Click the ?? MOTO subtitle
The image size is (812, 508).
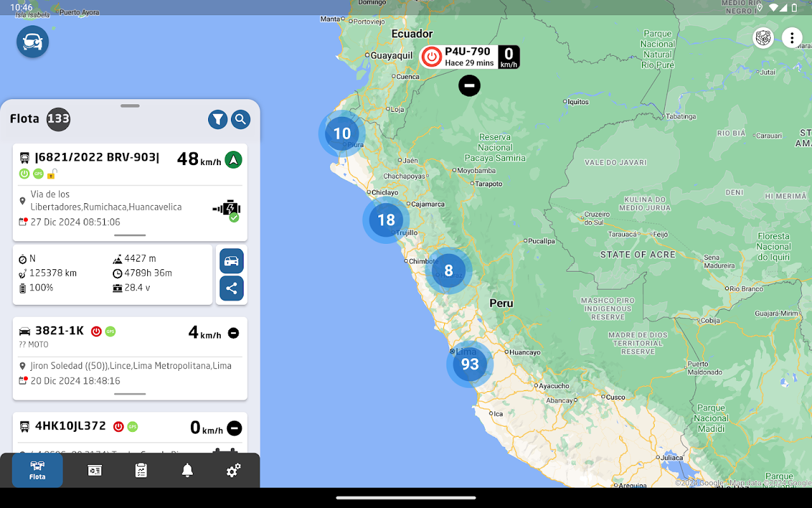pos(34,345)
